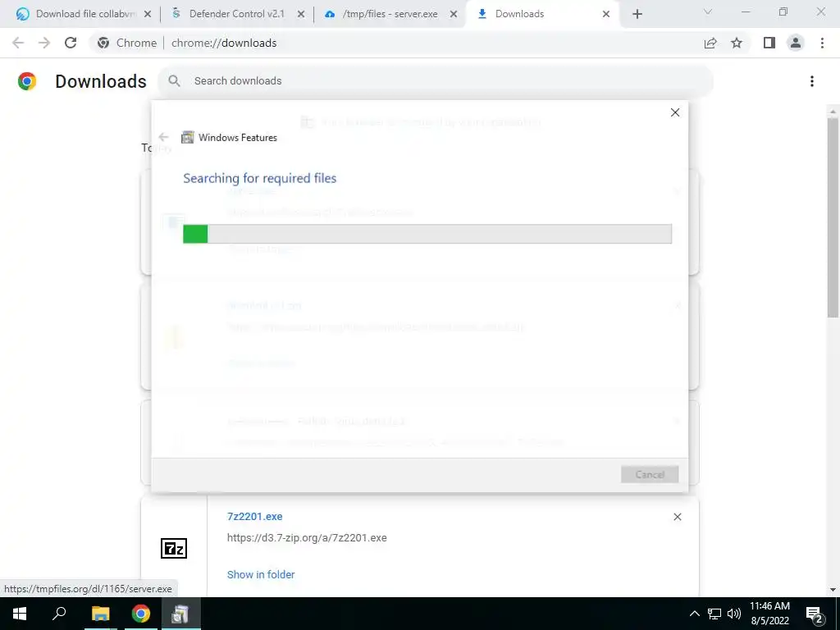Image resolution: width=840 pixels, height=630 pixels.
Task: Click the page vertical scrollbar thumb
Action: [832, 217]
